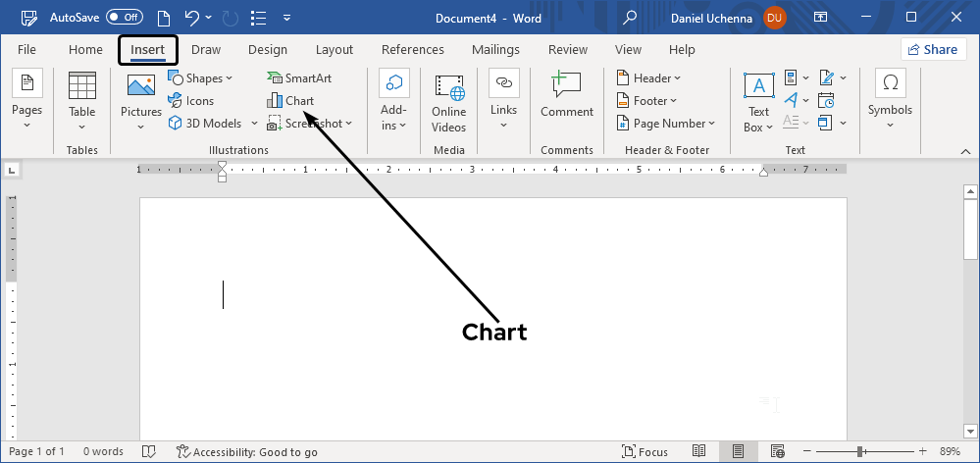Screen dimensions: 980x463
Task: Click the vertical scrollbar down arrow
Action: click(x=970, y=432)
